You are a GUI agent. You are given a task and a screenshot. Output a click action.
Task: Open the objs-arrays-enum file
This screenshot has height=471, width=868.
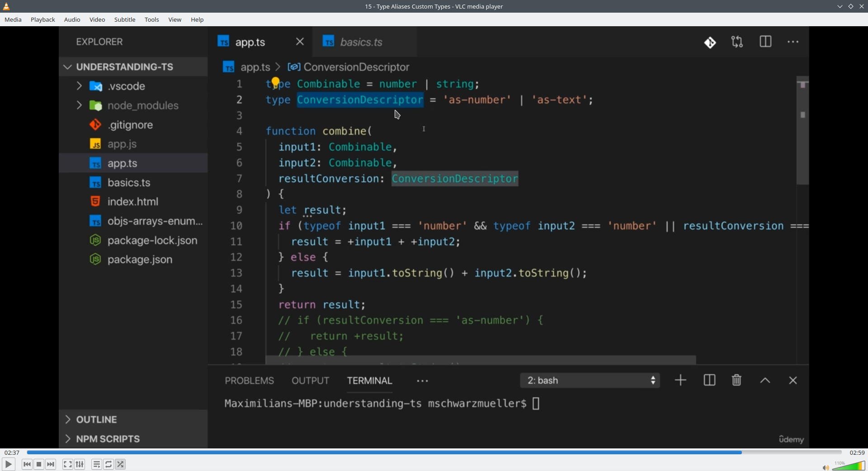click(x=133, y=221)
